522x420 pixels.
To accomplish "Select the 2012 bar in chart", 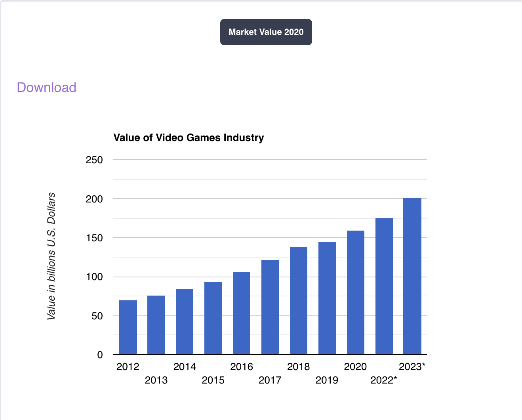I will coord(128,327).
